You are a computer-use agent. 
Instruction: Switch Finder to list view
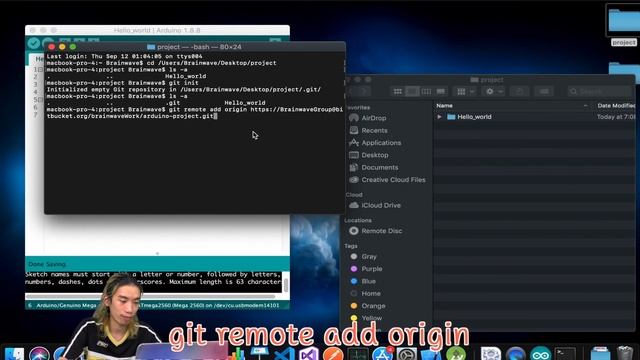pos(412,91)
